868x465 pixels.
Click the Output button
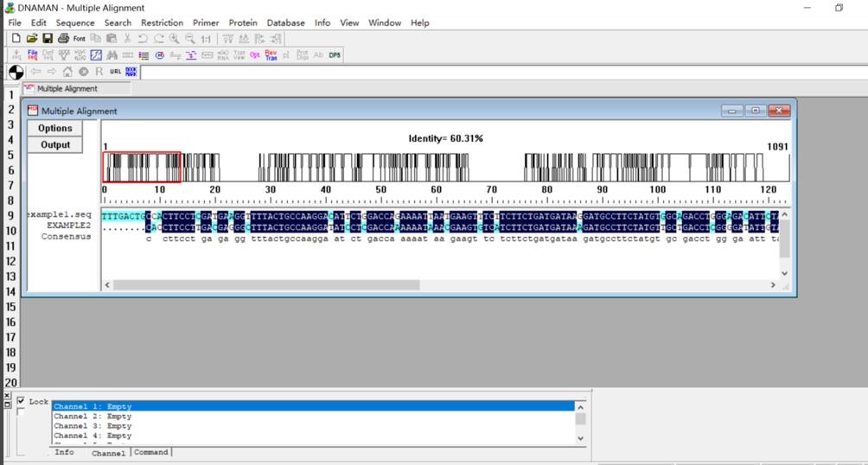click(55, 144)
